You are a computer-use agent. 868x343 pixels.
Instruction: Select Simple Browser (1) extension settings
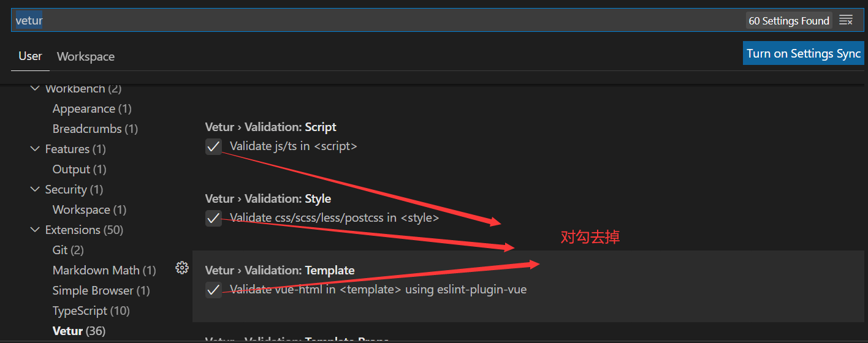(x=101, y=290)
